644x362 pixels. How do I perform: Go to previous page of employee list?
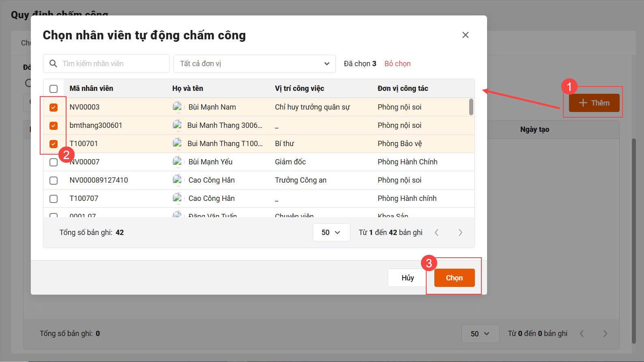[x=437, y=233]
